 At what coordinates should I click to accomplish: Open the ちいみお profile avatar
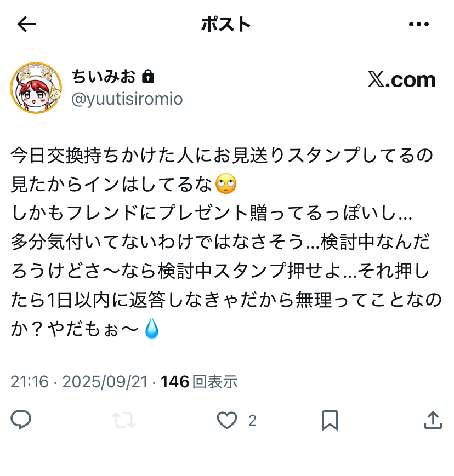pyautogui.click(x=36, y=88)
